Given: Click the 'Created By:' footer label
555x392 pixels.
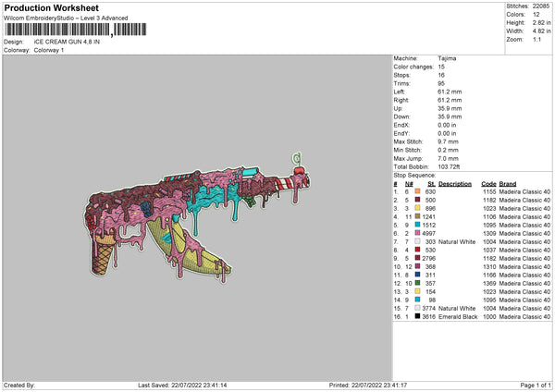Looking at the screenshot, I should [x=19, y=385].
